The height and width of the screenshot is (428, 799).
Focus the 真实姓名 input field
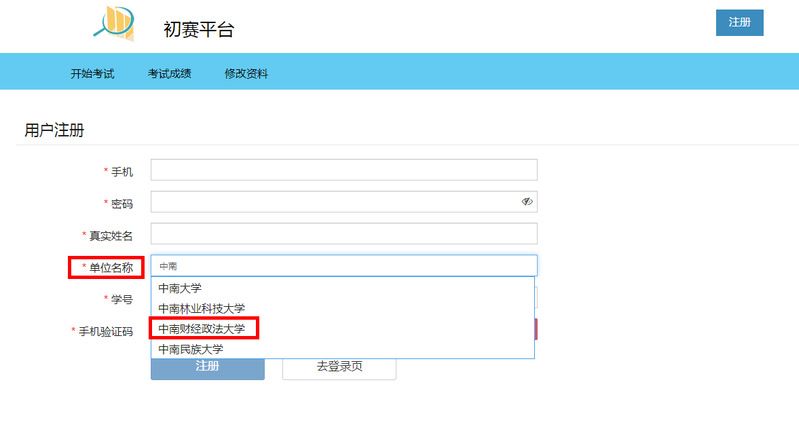tap(344, 234)
